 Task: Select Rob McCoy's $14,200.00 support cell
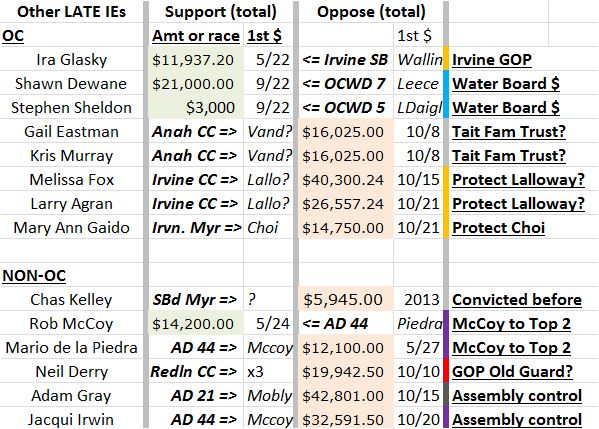(196, 324)
